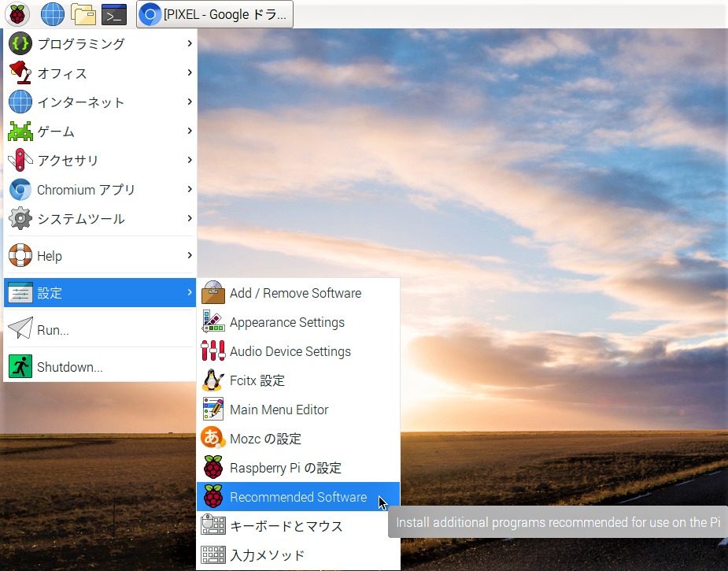Viewport: 728px width, 571px height.
Task: Open Add / Remove Software
Action: pyautogui.click(x=298, y=293)
